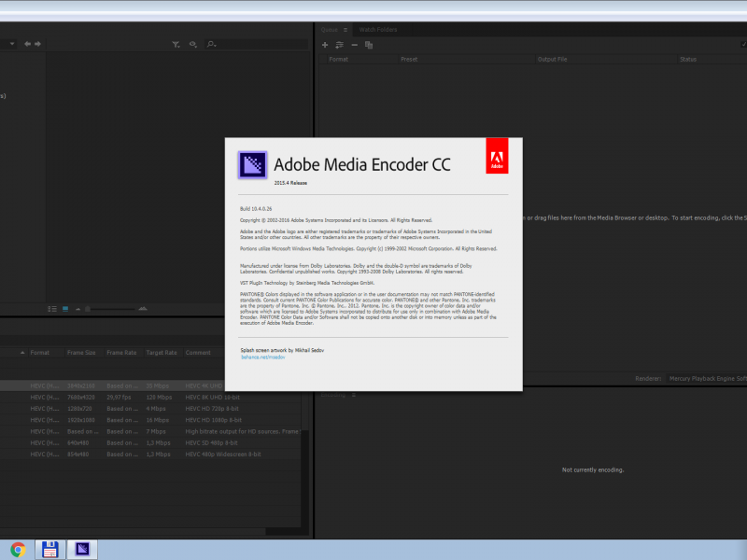
Task: Click the Remove minus icon in Queue toolbar
Action: coord(354,45)
